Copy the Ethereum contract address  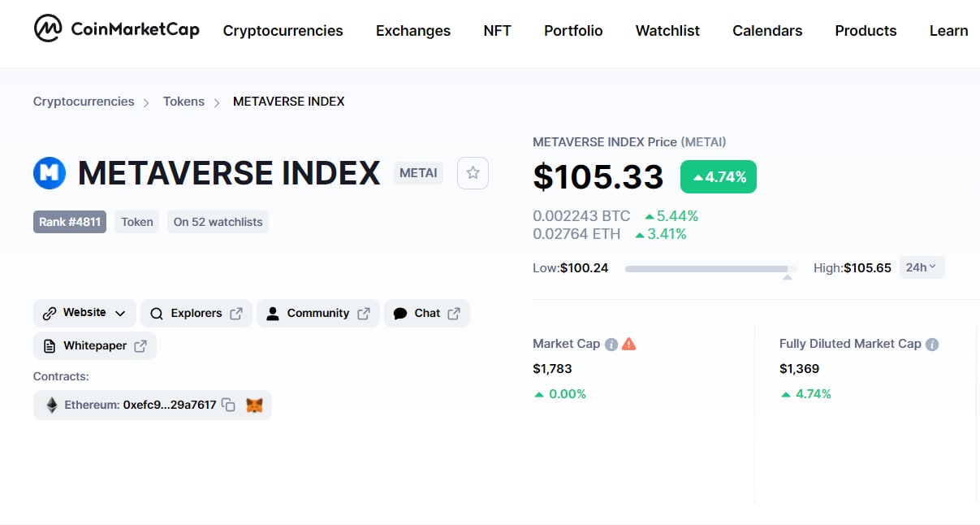coord(229,405)
